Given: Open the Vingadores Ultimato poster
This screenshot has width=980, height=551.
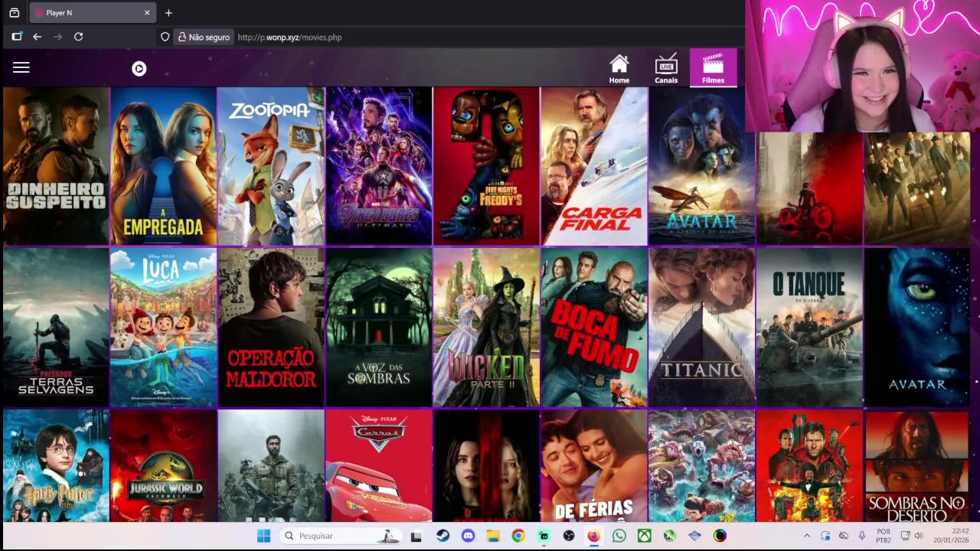Looking at the screenshot, I should tap(379, 166).
